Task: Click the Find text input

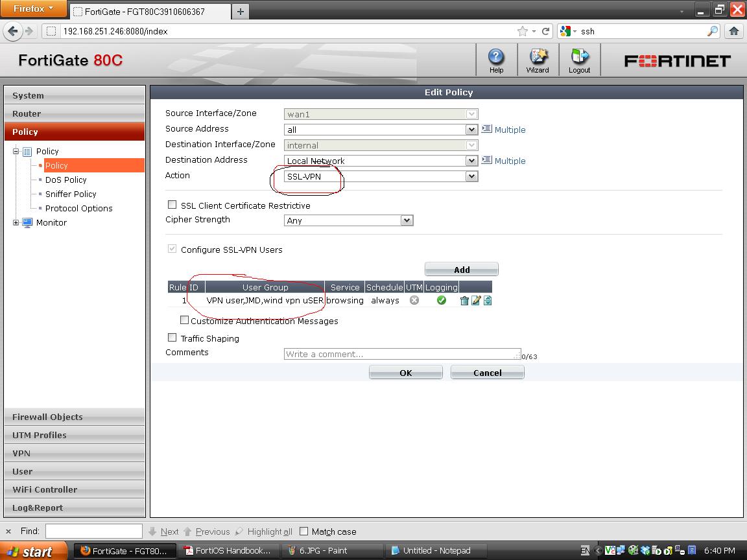Action: [94, 531]
